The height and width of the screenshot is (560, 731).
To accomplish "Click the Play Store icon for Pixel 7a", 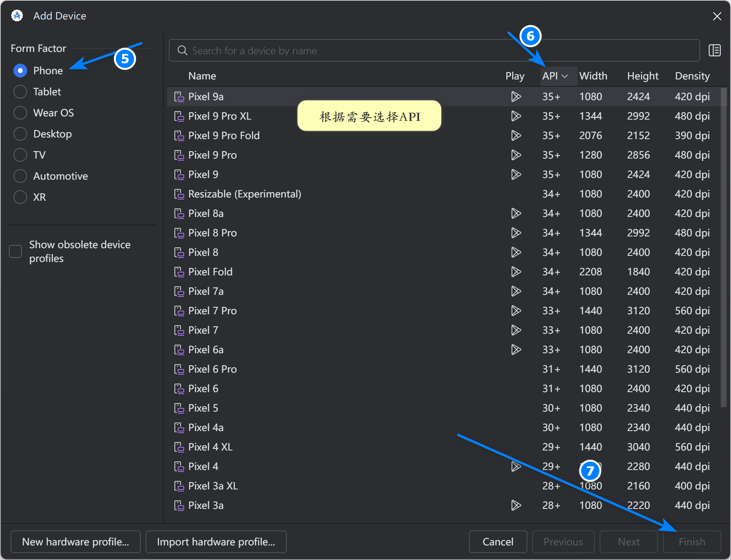I will pyautogui.click(x=516, y=291).
